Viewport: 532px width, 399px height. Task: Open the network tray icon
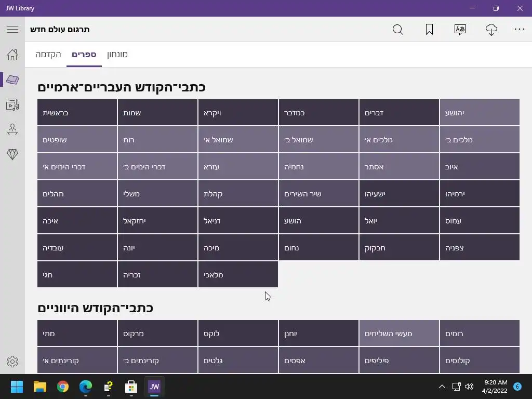(x=456, y=387)
